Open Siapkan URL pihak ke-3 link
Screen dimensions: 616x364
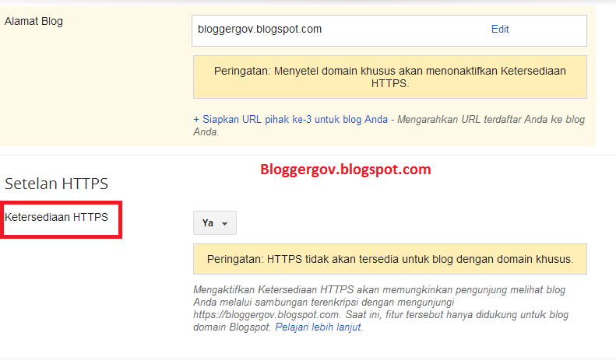click(x=290, y=119)
